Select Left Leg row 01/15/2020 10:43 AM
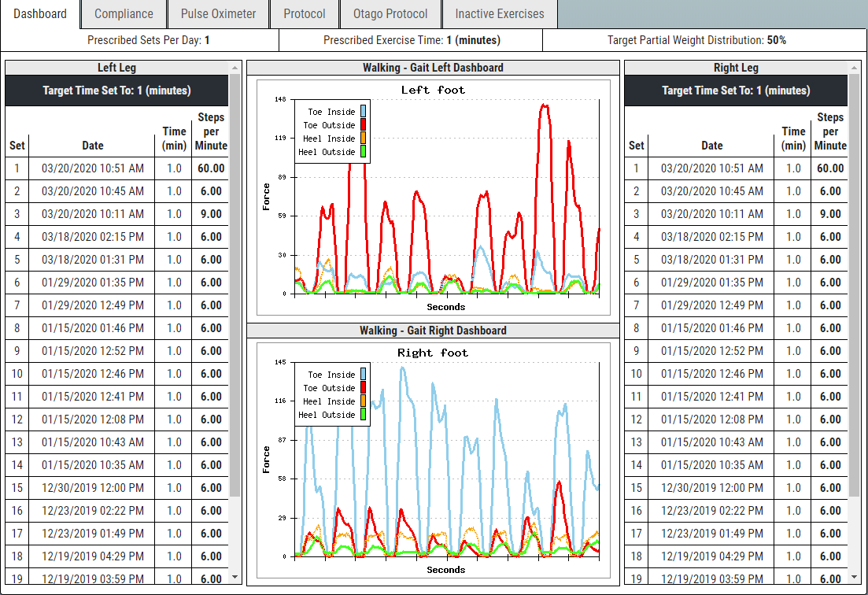This screenshot has width=868, height=595. [x=116, y=442]
